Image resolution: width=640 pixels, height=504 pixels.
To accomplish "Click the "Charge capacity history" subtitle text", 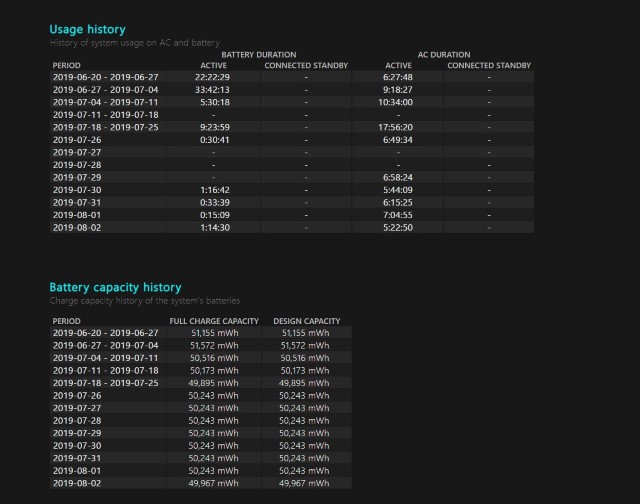I will [145, 300].
